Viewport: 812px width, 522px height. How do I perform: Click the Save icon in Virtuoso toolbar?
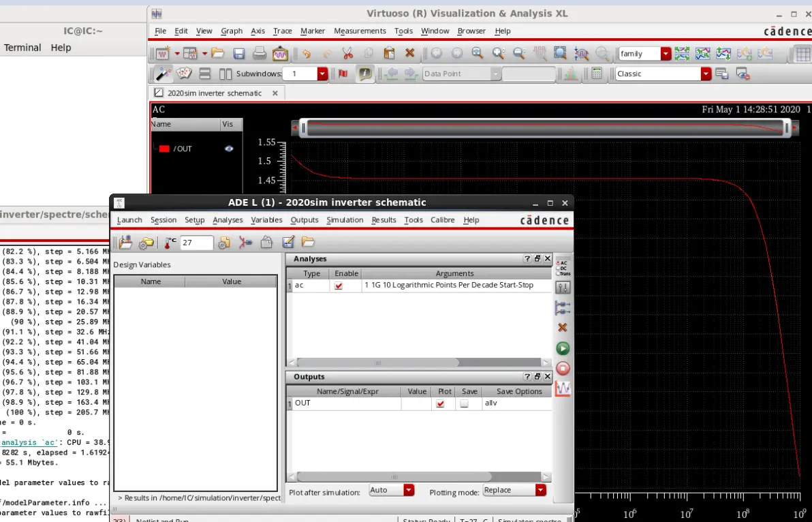tap(238, 53)
